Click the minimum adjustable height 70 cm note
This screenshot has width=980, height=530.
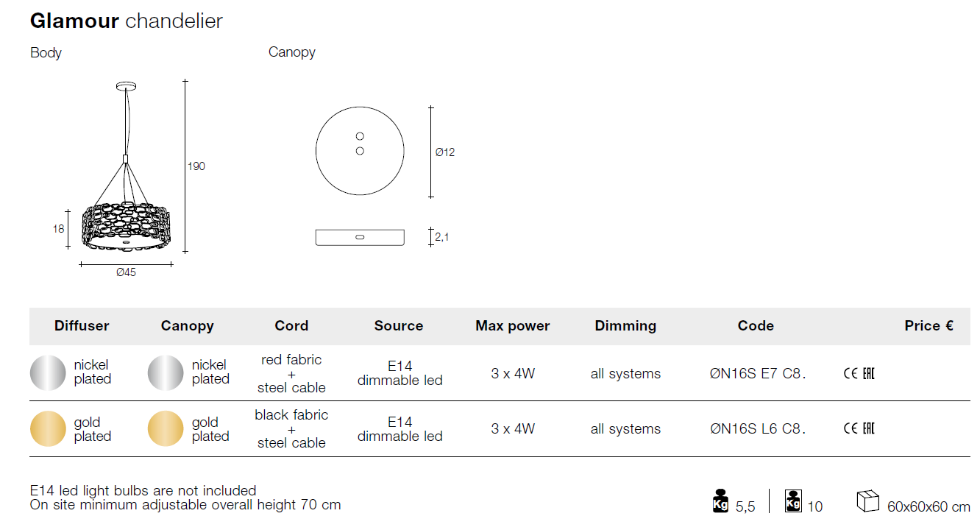185,505
